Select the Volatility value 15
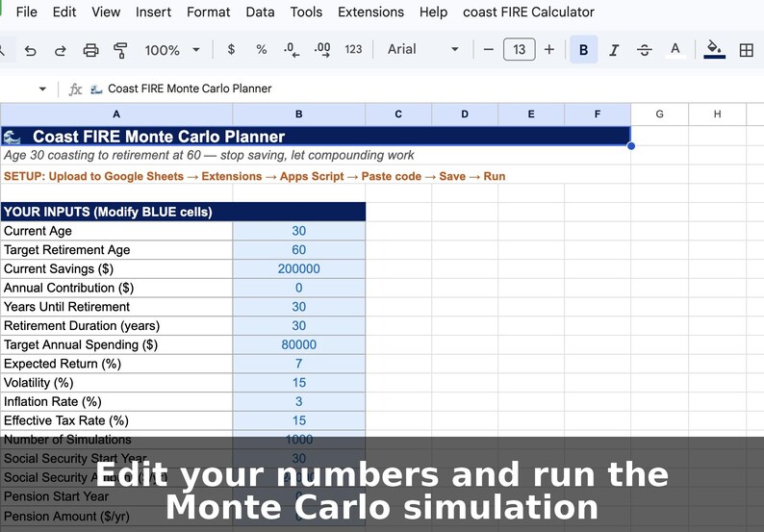Image resolution: width=764 pixels, height=532 pixels. click(298, 383)
